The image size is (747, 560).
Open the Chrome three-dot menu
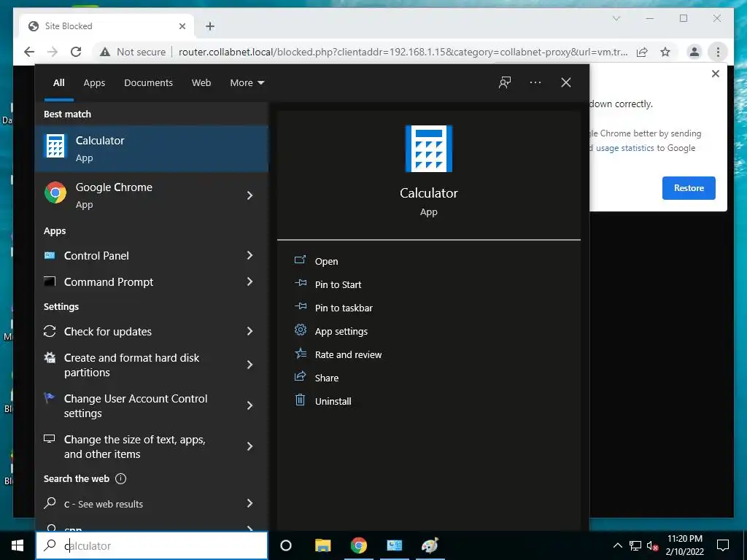click(718, 52)
